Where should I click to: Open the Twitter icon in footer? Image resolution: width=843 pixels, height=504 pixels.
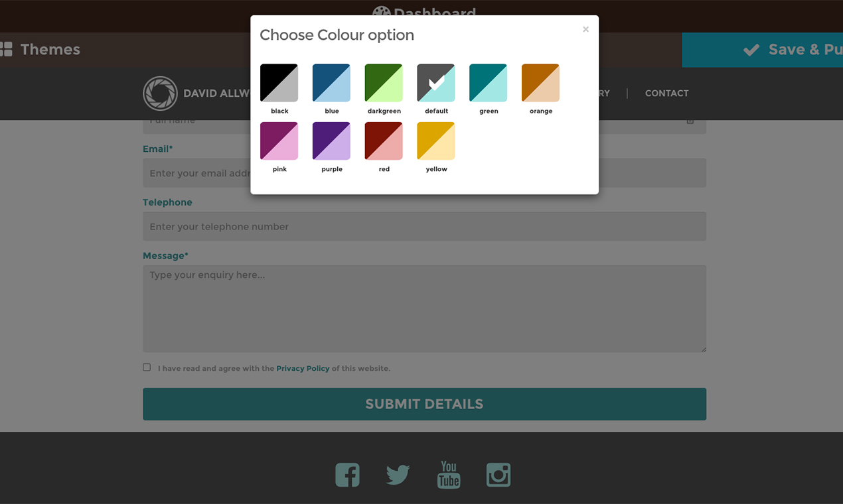tap(398, 475)
